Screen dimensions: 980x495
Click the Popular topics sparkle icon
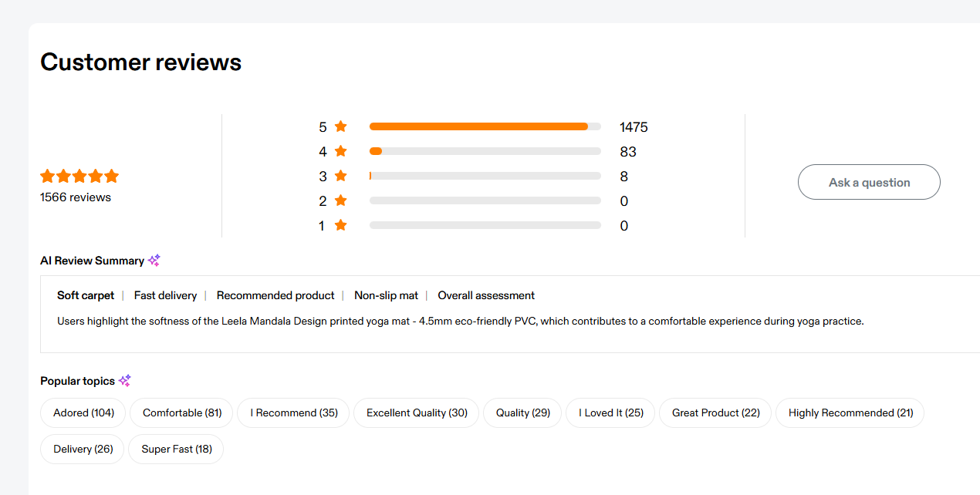(x=125, y=381)
